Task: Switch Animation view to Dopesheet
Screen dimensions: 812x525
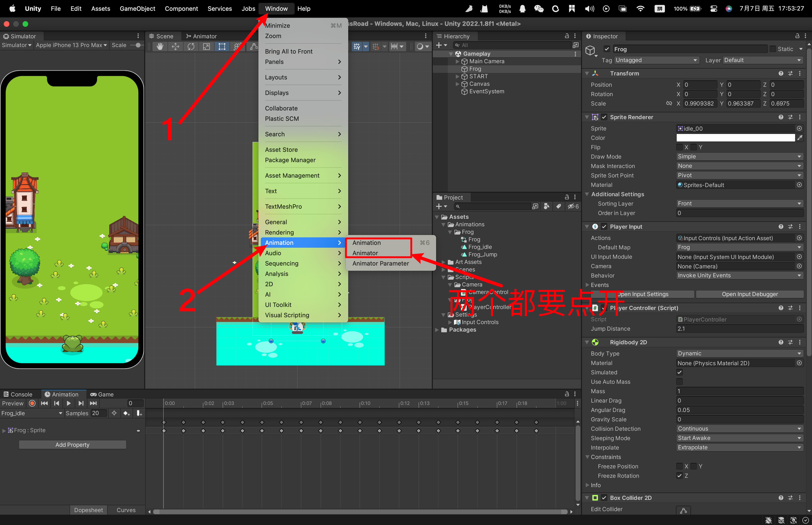Action: coord(89,510)
